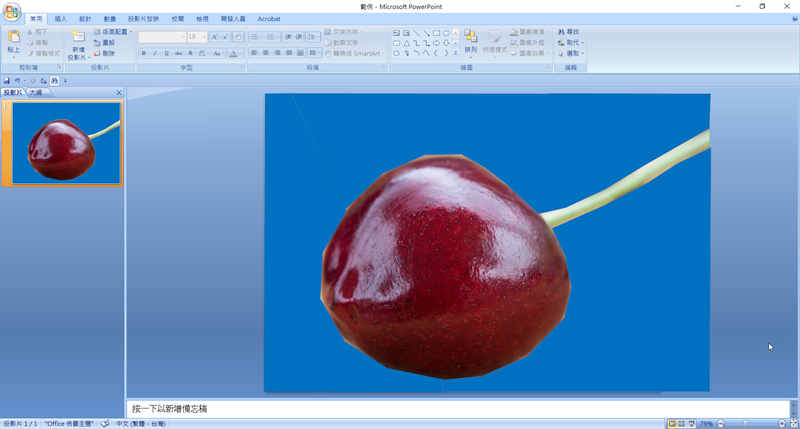Click the Delete (刪除) slide button

click(108, 54)
